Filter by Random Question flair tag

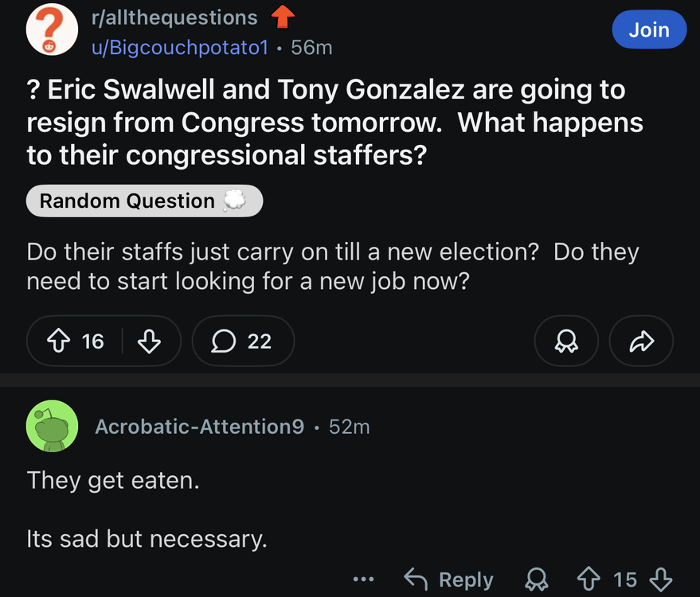coord(144,201)
